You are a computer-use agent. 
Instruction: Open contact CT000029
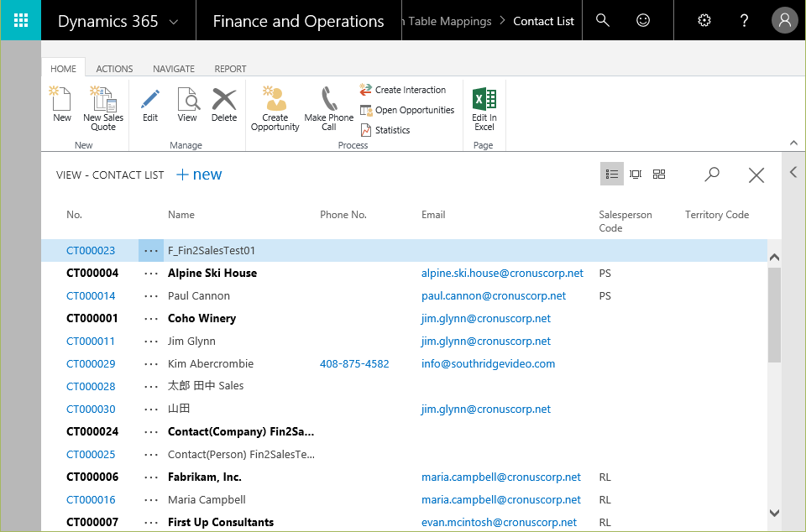pos(91,363)
